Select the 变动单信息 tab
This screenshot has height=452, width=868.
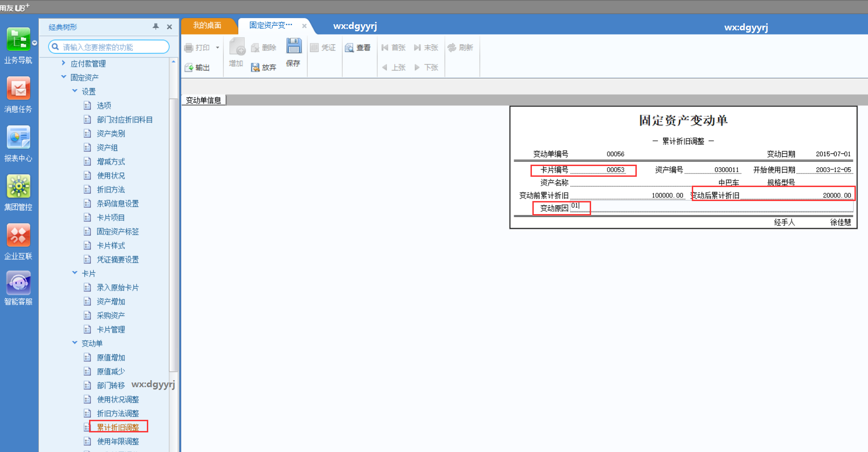click(x=204, y=100)
